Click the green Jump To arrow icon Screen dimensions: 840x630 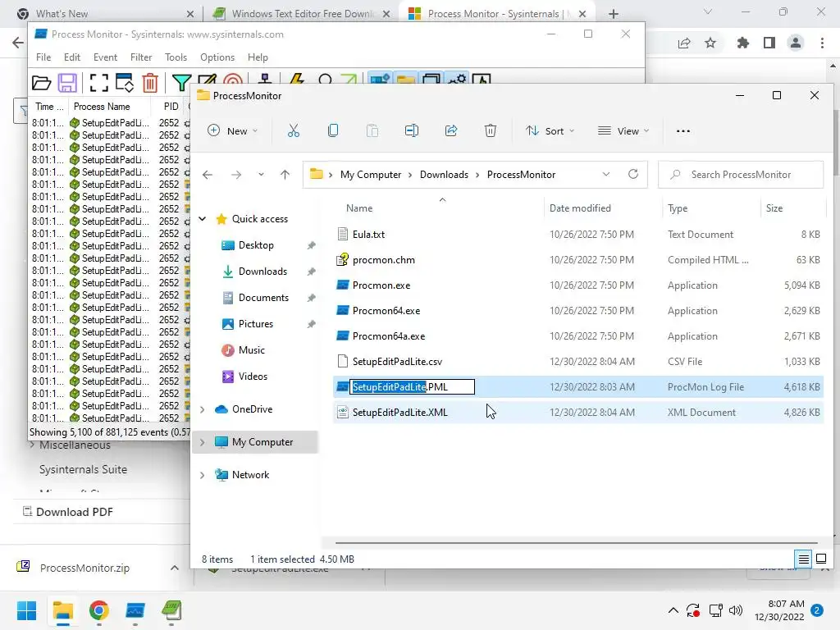click(349, 80)
